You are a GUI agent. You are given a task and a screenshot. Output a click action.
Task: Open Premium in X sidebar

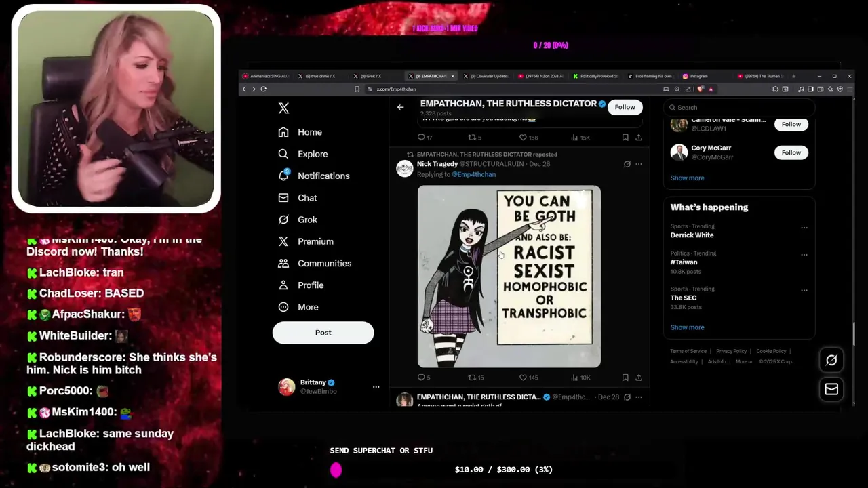click(x=306, y=241)
